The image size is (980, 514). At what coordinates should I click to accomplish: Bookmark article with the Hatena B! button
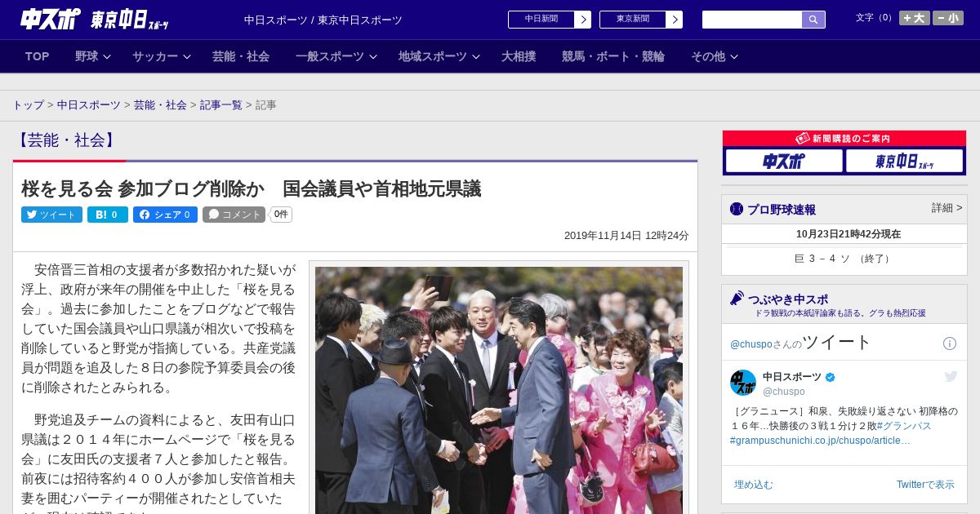pyautogui.click(x=108, y=215)
